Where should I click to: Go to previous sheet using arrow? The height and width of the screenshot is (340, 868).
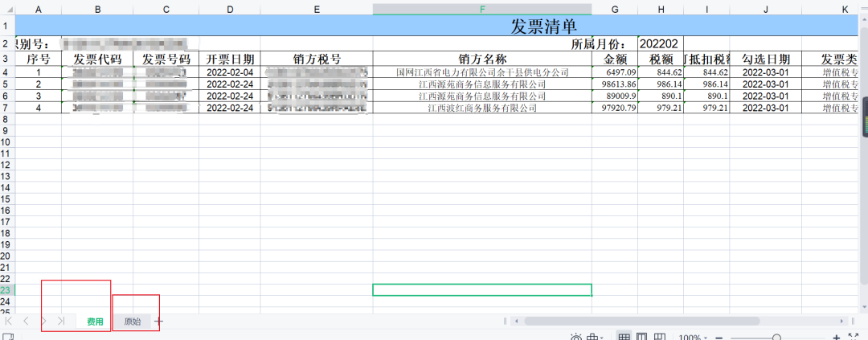26,322
